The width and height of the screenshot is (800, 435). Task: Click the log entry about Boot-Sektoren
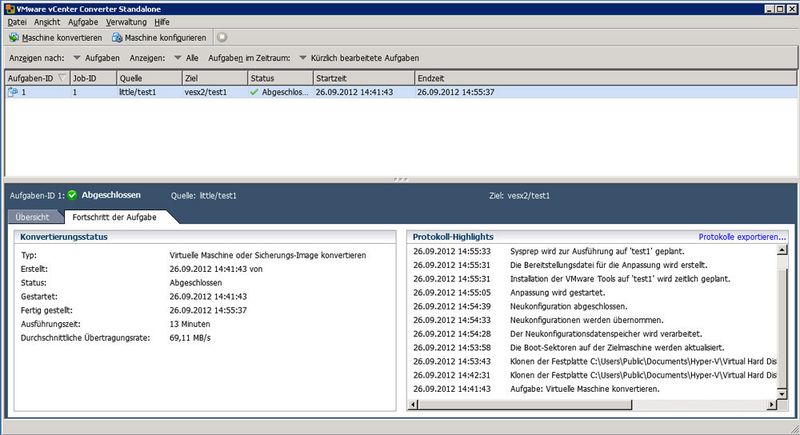click(617, 348)
